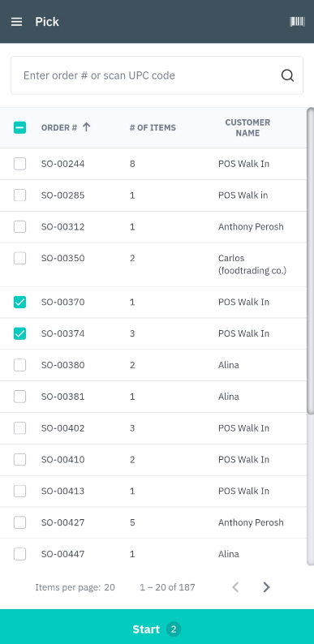Open Items per page selector
Screen dimensions: 314x644
(x=110, y=587)
